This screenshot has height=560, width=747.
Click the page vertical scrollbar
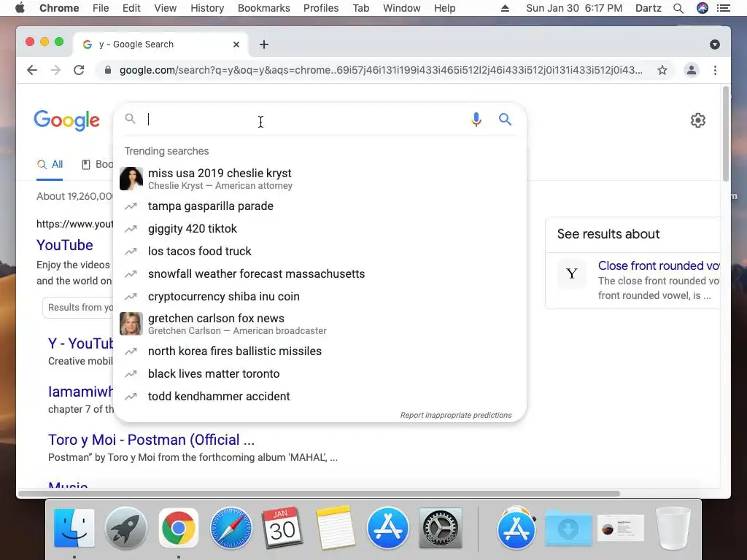(x=726, y=133)
